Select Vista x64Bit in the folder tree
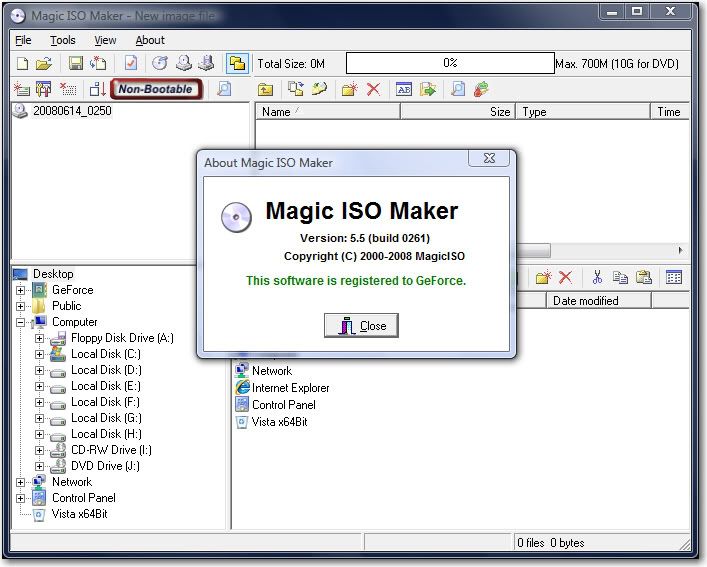Image resolution: width=707 pixels, height=567 pixels. tap(80, 514)
